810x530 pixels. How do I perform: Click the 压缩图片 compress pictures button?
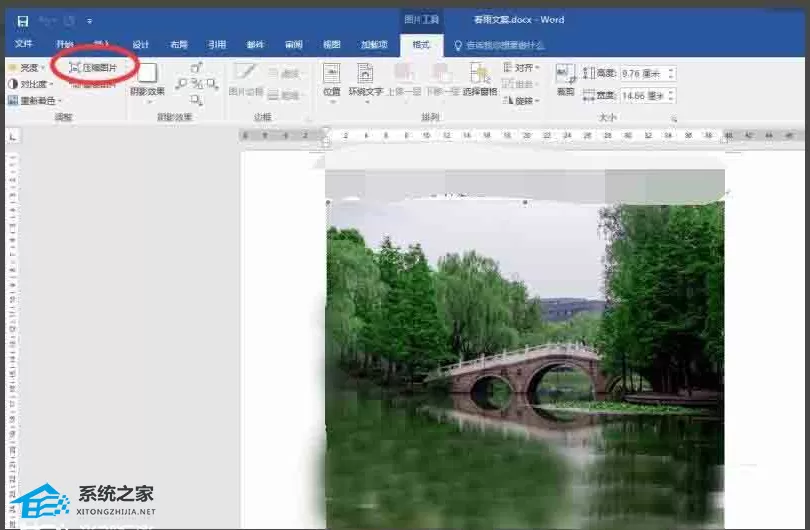click(94, 68)
